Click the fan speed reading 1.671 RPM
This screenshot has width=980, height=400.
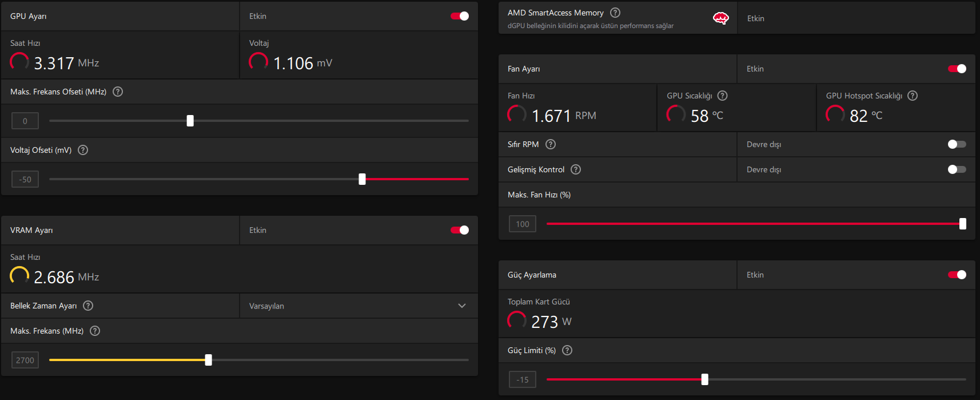(564, 116)
